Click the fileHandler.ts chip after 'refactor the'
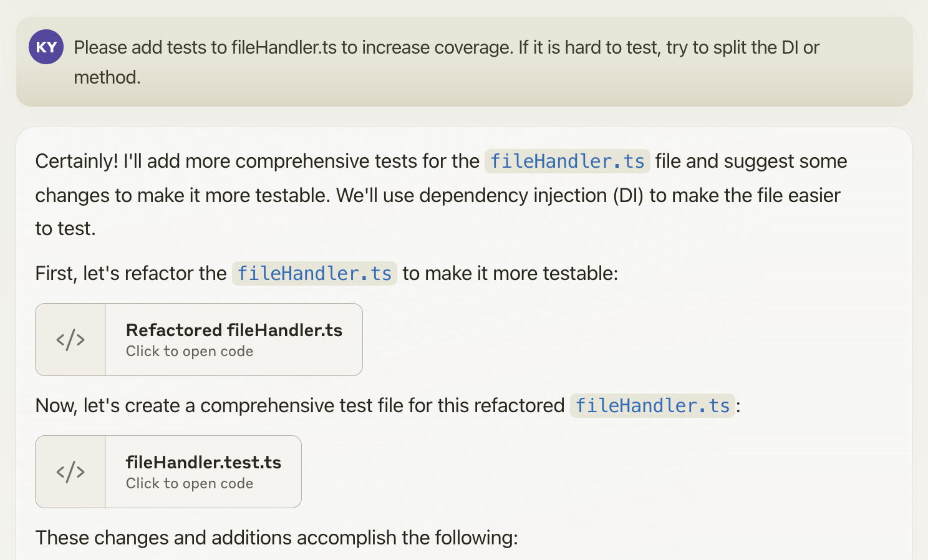 coord(314,273)
